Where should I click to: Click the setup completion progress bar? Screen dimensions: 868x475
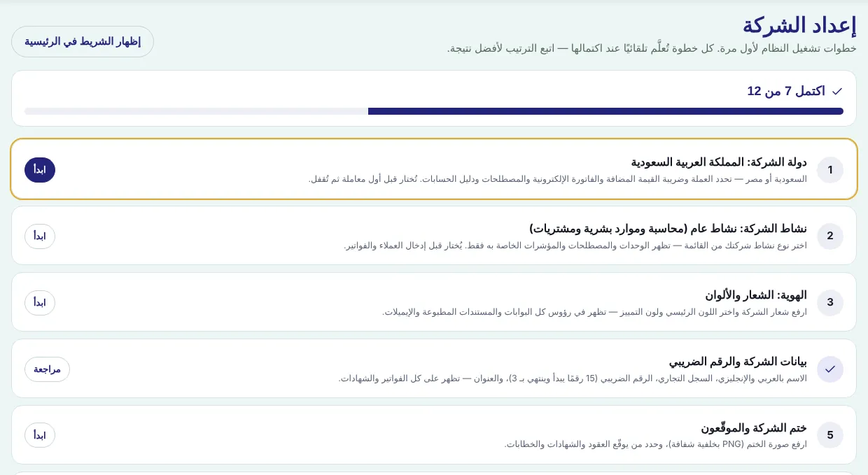[434, 111]
